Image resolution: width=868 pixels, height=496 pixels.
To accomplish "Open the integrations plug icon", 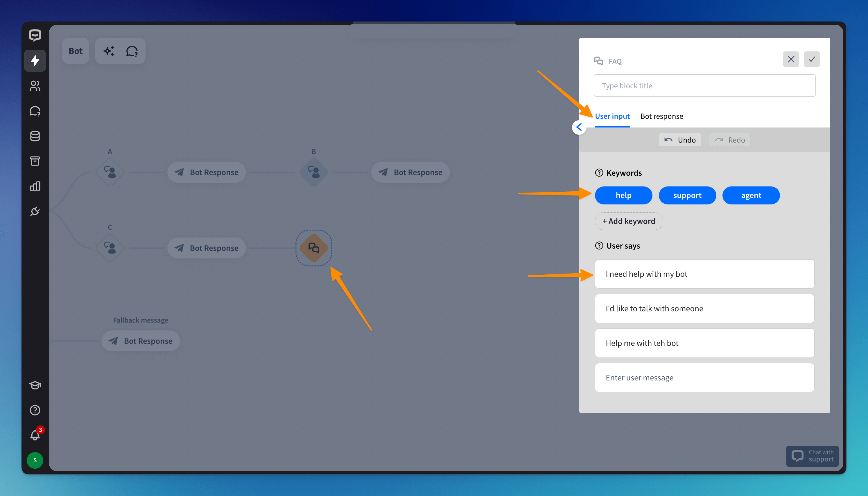I will coord(35,211).
